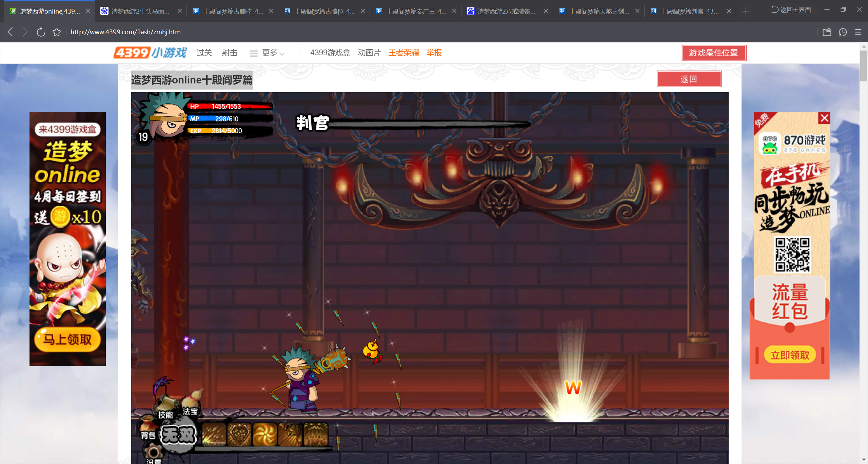
Task: Click the 4399小游戏 logo
Action: click(150, 53)
